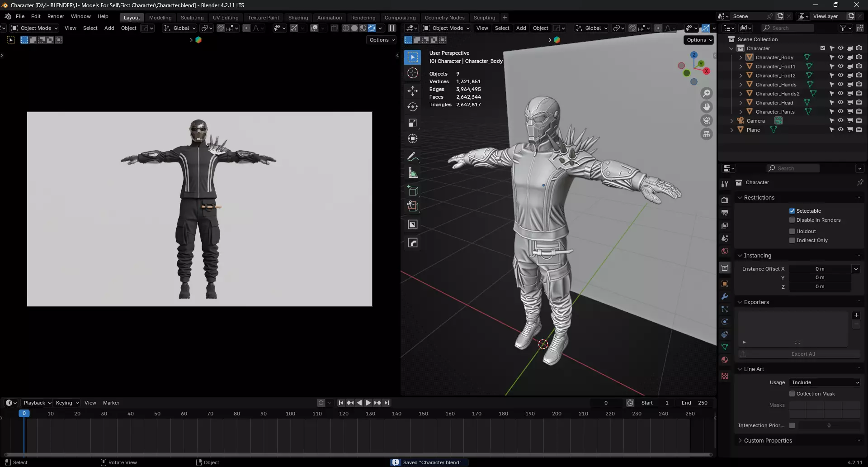Select Character_Foot1 in the outliner
868x467 pixels.
point(775,67)
